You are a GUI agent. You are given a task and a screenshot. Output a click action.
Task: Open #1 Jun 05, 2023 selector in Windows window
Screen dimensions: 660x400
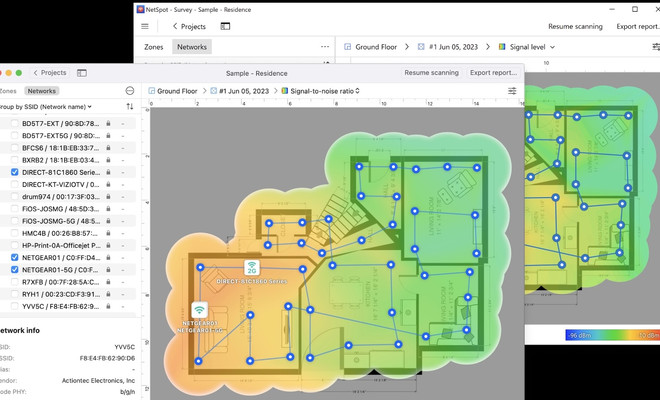click(453, 47)
